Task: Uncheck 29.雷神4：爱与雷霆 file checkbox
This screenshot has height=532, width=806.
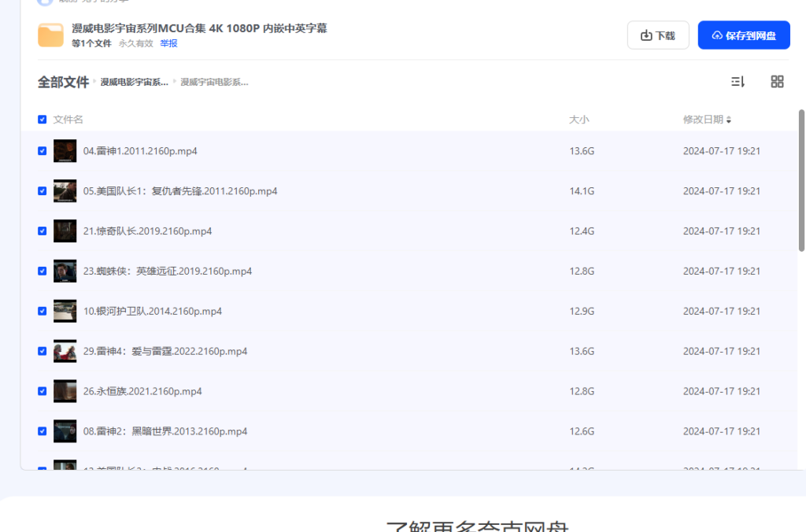Action: coord(43,352)
